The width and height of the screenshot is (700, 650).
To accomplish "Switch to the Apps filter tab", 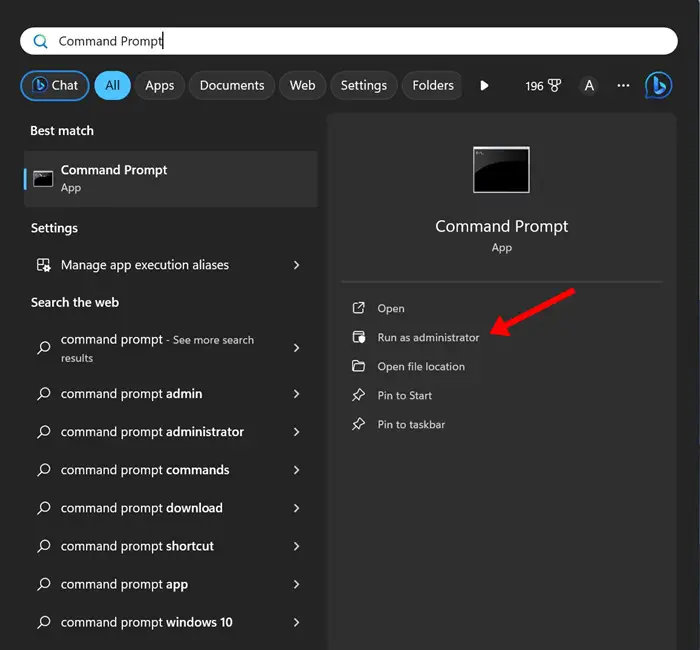I will [x=159, y=86].
